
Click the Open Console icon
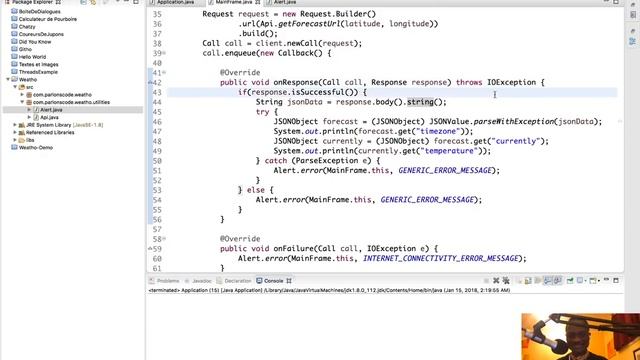coord(592,280)
